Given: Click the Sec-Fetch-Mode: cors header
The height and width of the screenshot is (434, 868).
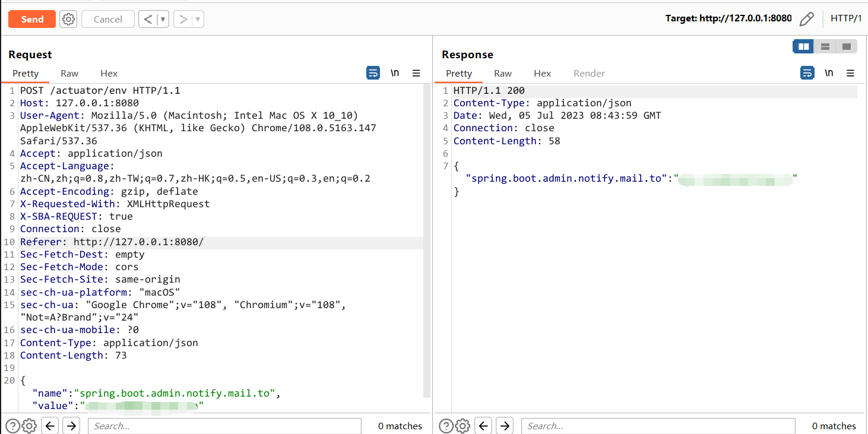Looking at the screenshot, I should click(80, 267).
